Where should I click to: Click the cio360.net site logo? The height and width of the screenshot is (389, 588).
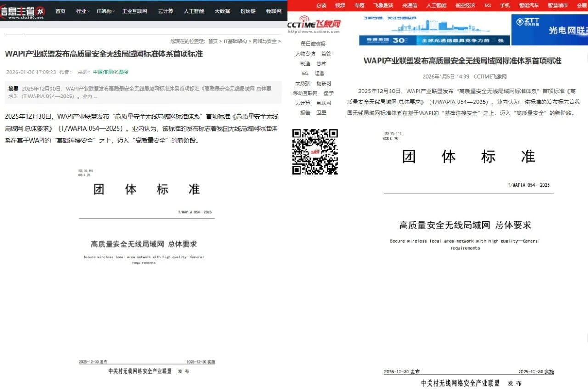pos(23,12)
